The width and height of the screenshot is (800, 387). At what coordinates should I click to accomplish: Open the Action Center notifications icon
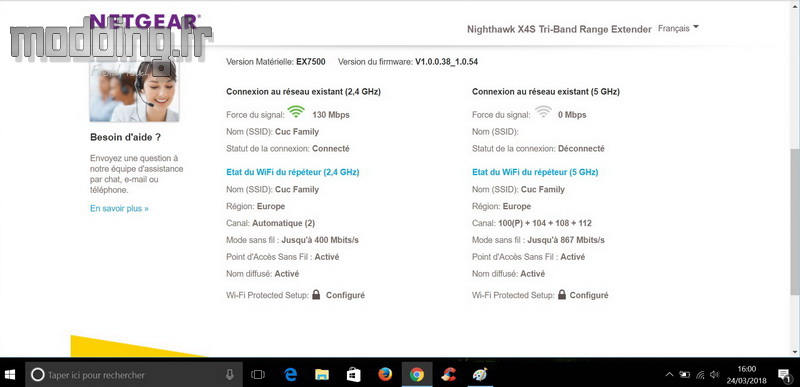coord(784,375)
